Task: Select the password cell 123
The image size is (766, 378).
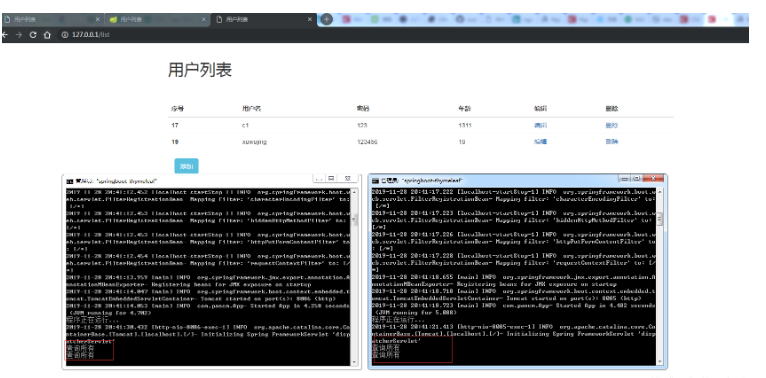Action: [x=362, y=126]
